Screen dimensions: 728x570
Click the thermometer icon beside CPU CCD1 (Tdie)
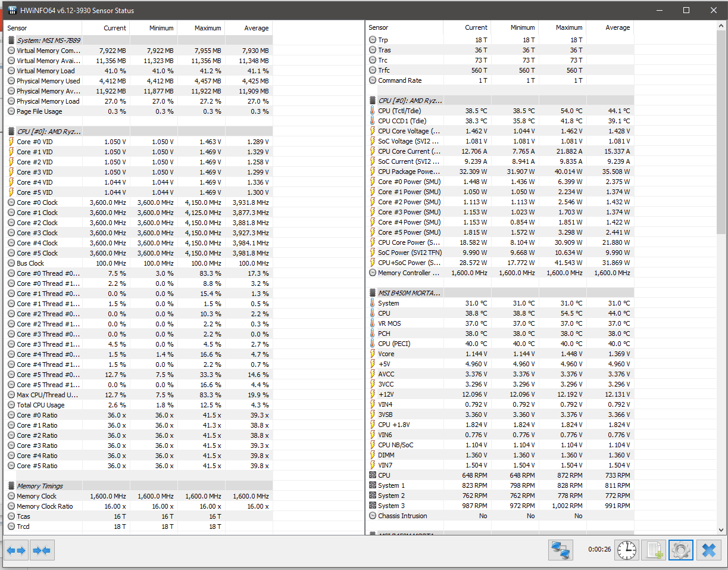[x=373, y=121]
